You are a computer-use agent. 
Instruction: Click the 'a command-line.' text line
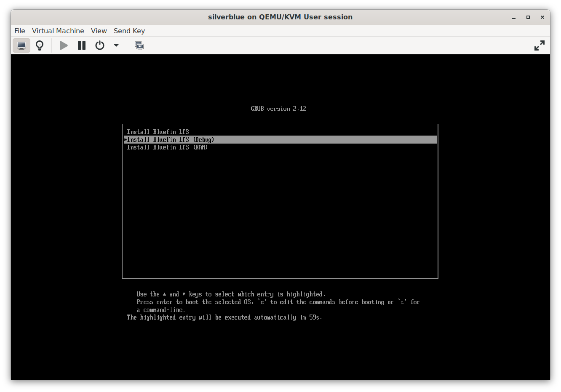pyautogui.click(x=161, y=310)
